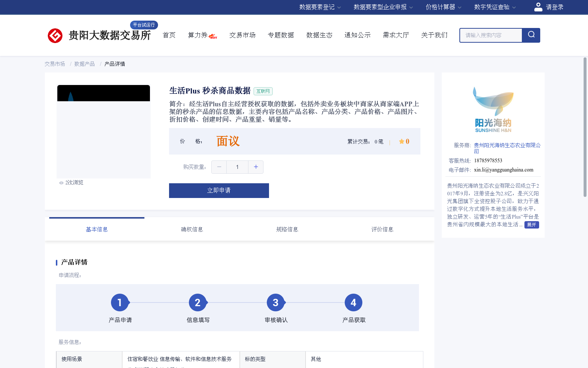Click the purchase quantity input field
Image resolution: width=588 pixels, height=368 pixels.
click(x=237, y=167)
